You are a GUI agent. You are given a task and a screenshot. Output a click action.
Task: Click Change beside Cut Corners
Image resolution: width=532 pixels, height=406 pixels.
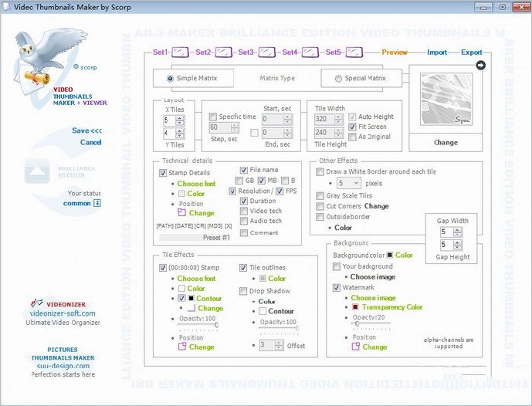click(x=376, y=206)
